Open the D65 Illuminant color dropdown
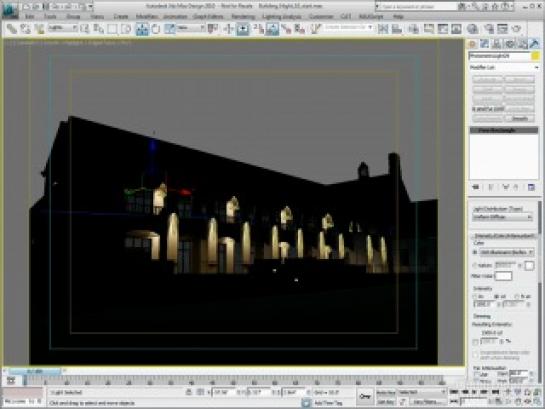The image size is (545, 409). point(506,252)
